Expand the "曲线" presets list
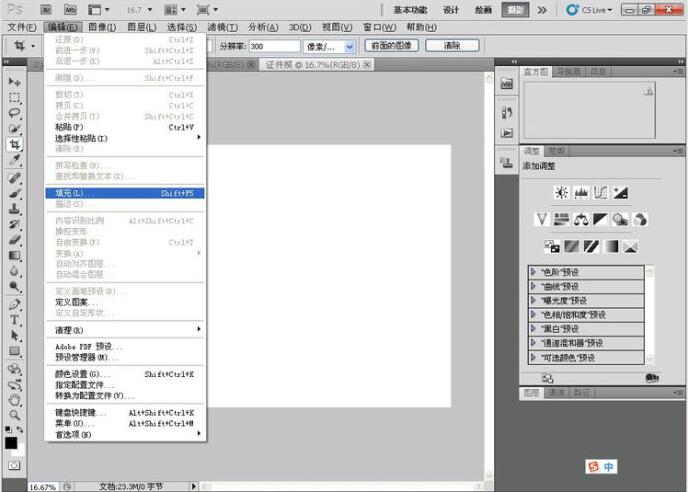 [534, 286]
